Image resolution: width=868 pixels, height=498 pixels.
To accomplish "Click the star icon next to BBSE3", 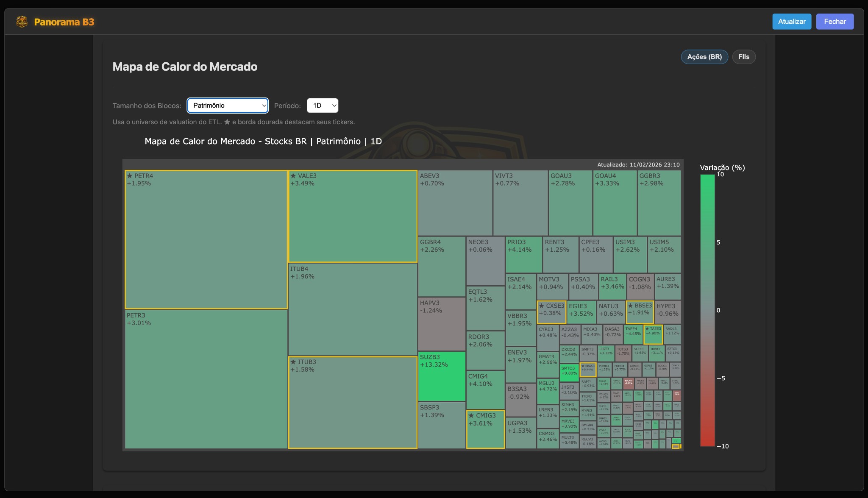I will 629,305.
